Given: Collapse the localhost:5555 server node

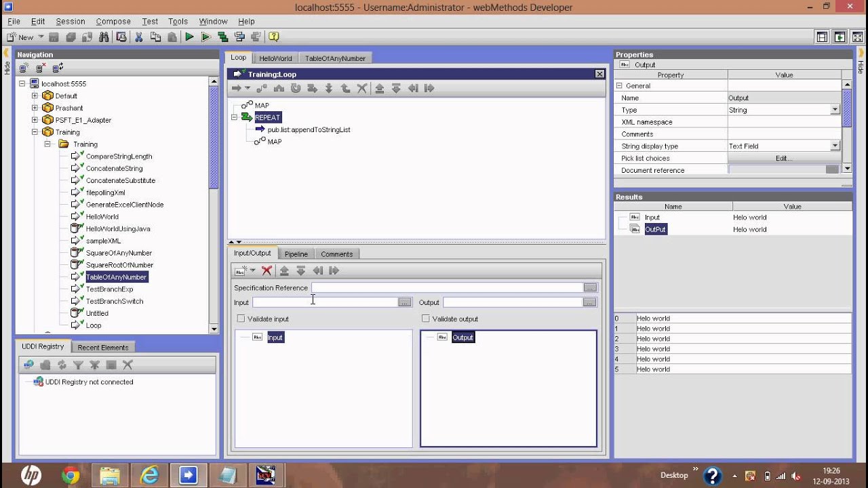Looking at the screenshot, I should click(x=22, y=84).
